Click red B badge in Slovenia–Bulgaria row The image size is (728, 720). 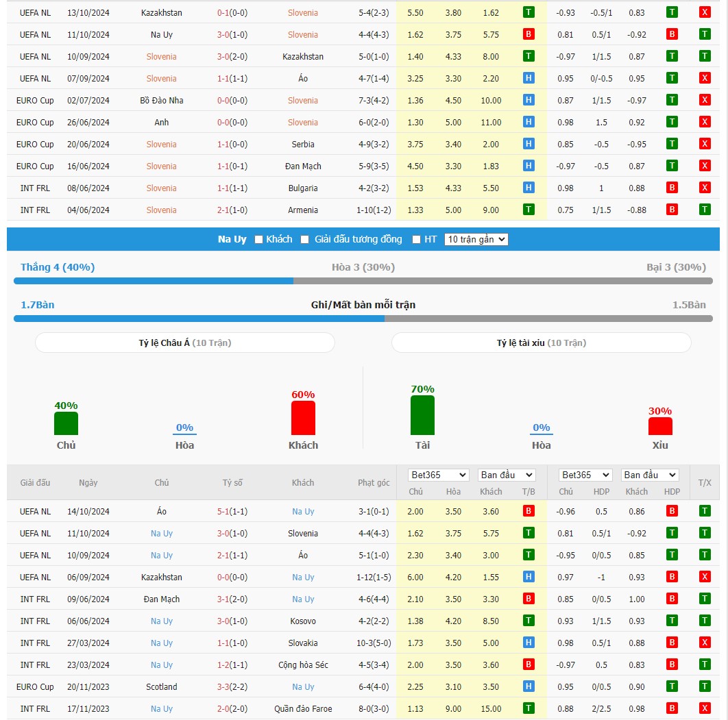(671, 188)
